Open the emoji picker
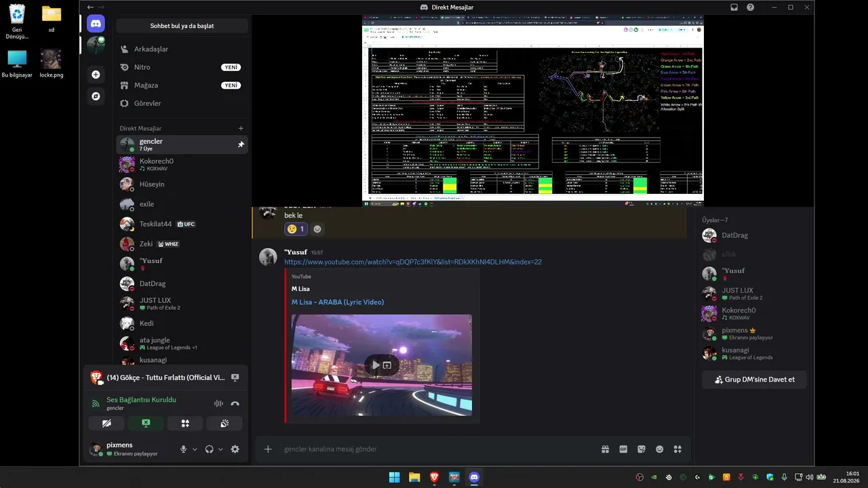The height and width of the screenshot is (488, 868). [659, 449]
